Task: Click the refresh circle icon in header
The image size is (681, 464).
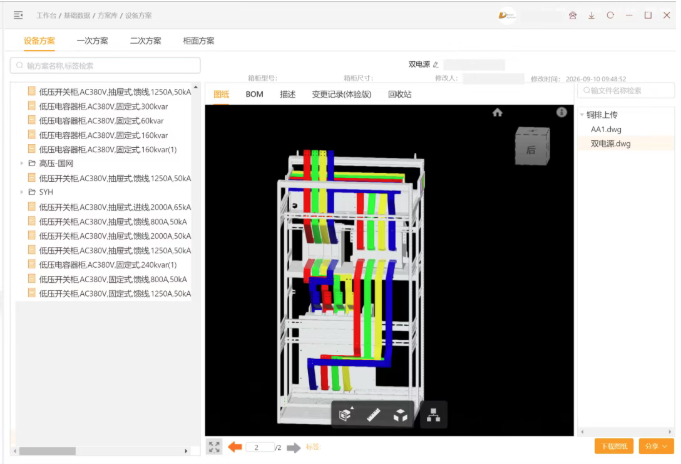Action: pyautogui.click(x=610, y=15)
